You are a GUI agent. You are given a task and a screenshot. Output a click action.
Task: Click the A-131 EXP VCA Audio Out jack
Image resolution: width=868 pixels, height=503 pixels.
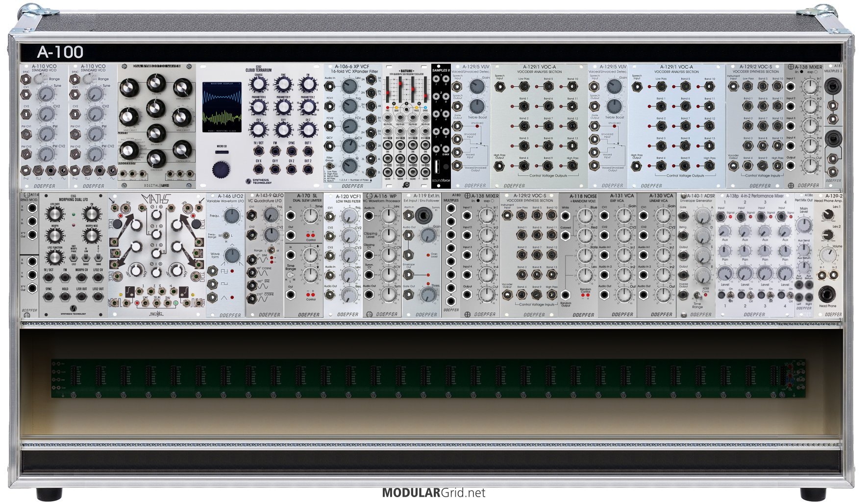click(604, 295)
